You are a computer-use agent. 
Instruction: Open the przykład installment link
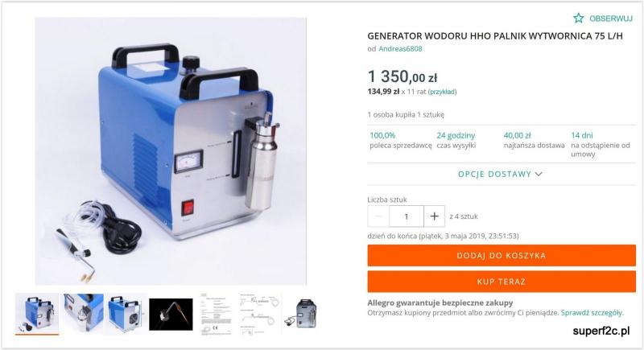tap(442, 92)
